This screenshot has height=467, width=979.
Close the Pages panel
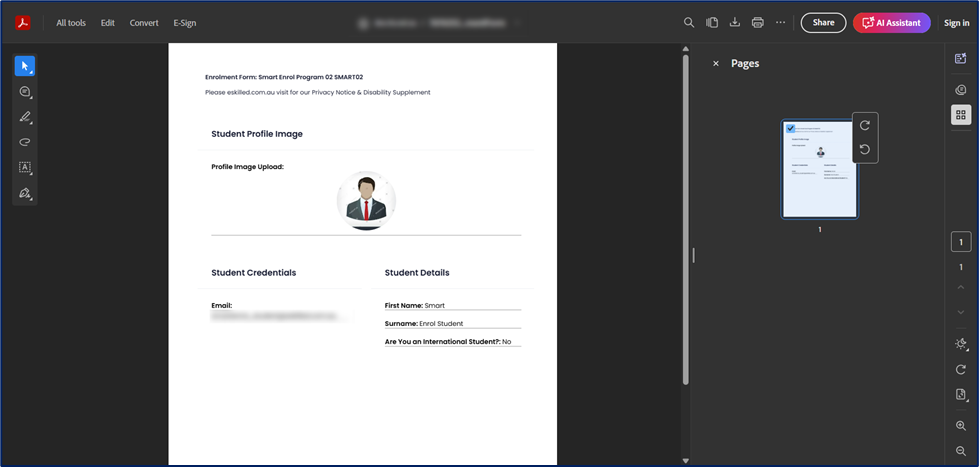click(x=716, y=64)
